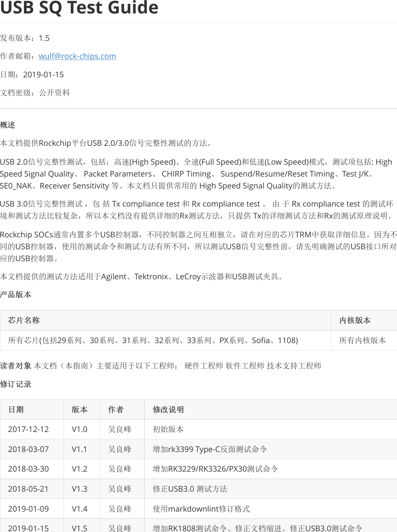Open the wulf@rock-chips.com email link
The image size is (397, 532).
tap(77, 56)
